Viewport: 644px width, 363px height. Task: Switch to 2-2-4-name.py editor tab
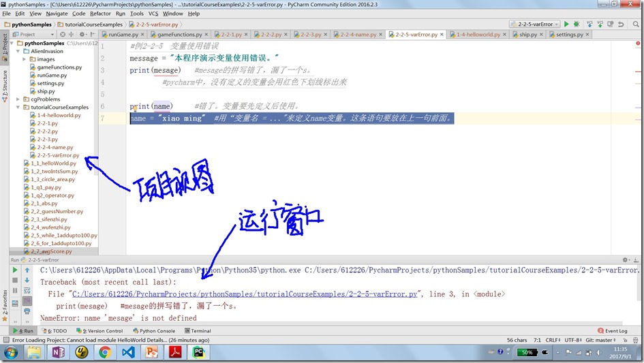click(x=358, y=35)
